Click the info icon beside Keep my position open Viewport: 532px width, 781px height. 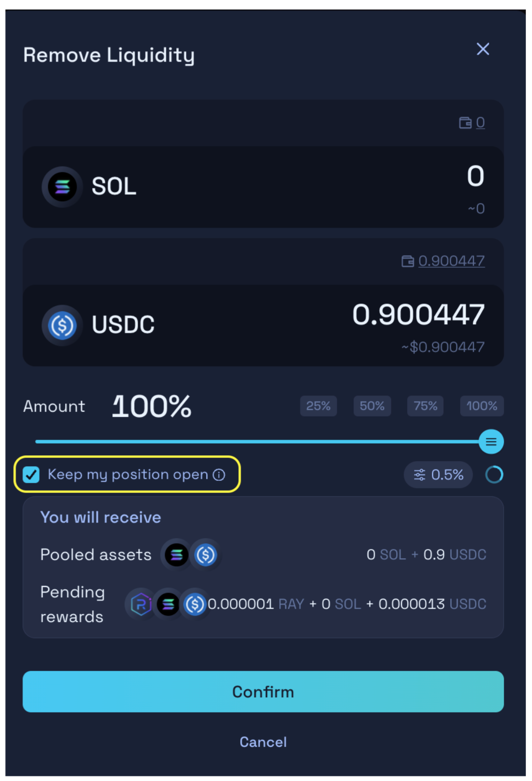click(219, 475)
